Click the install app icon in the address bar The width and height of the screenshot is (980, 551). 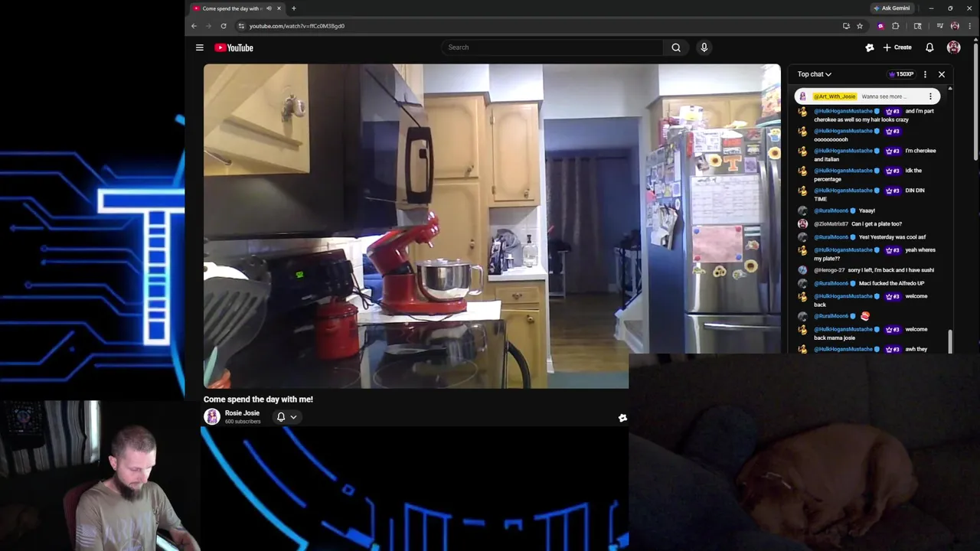846,26
